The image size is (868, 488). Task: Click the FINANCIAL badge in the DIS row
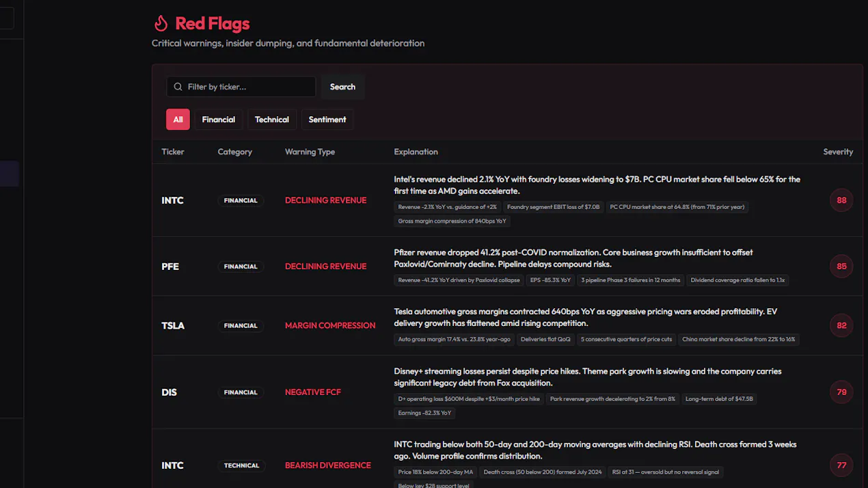pyautogui.click(x=241, y=392)
